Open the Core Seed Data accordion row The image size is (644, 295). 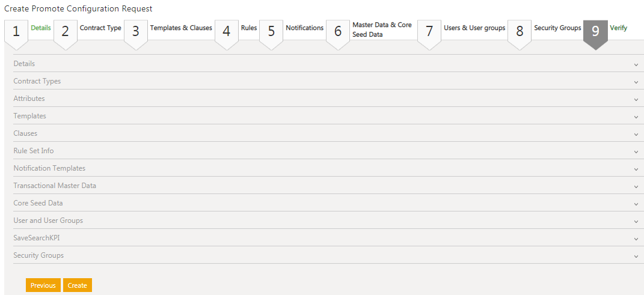(38, 203)
